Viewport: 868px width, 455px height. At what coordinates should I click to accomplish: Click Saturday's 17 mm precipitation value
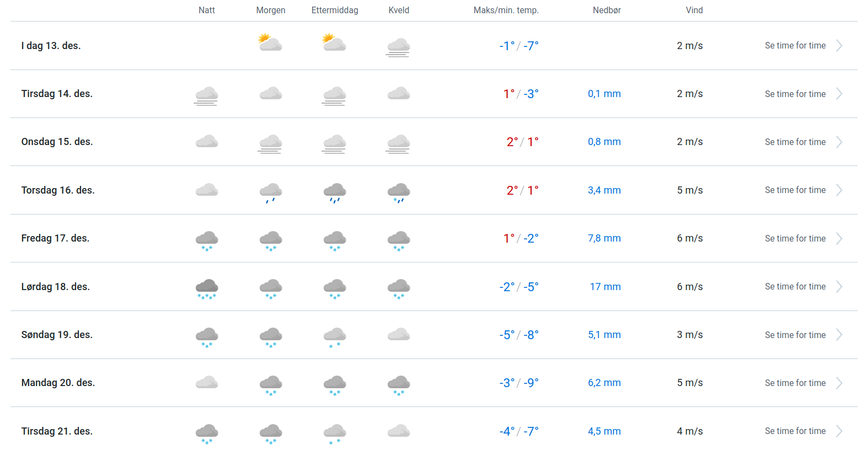(x=605, y=287)
